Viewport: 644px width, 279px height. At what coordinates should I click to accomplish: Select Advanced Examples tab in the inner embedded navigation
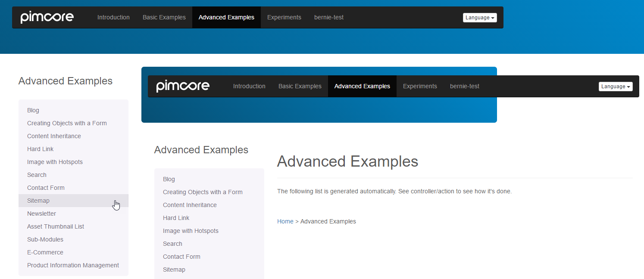[362, 86]
